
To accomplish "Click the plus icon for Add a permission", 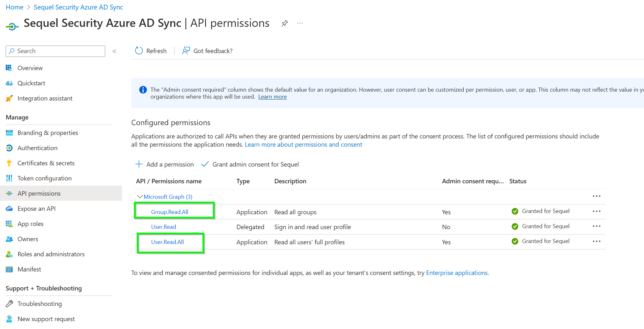I will 139,164.
